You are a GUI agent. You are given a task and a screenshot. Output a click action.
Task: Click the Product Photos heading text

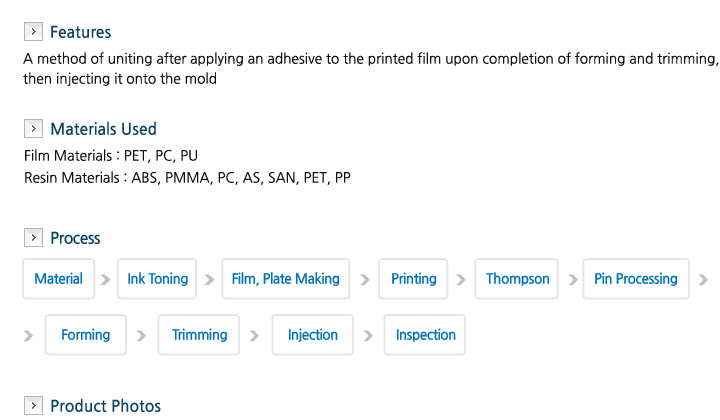click(106, 406)
